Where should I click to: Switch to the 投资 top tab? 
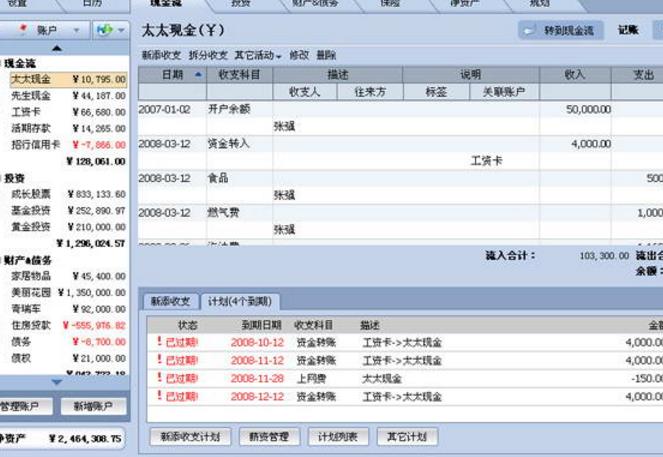point(241,3)
